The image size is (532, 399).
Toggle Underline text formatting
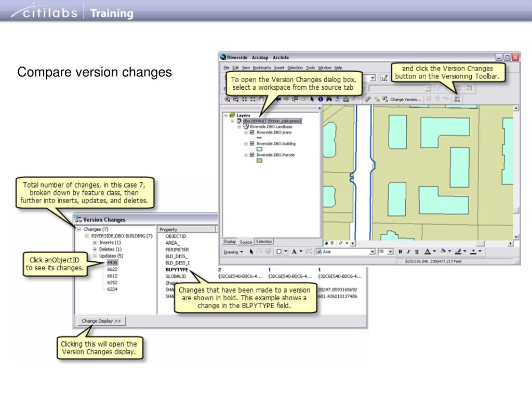[417, 251]
